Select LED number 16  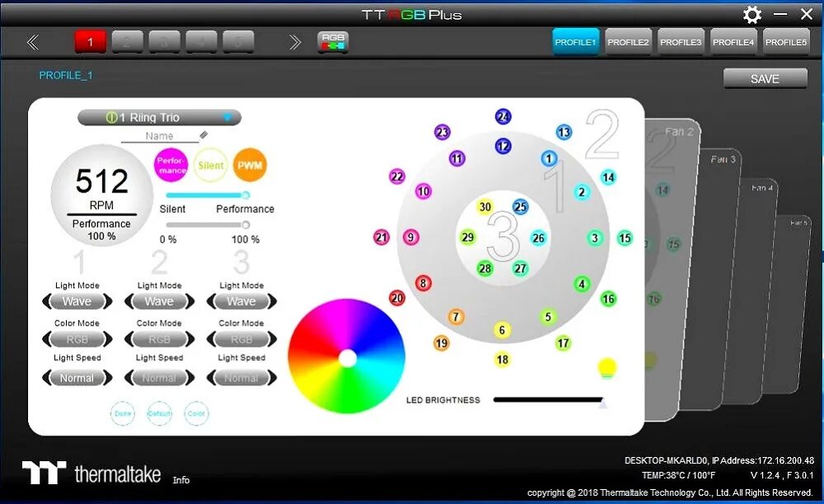[x=608, y=299]
